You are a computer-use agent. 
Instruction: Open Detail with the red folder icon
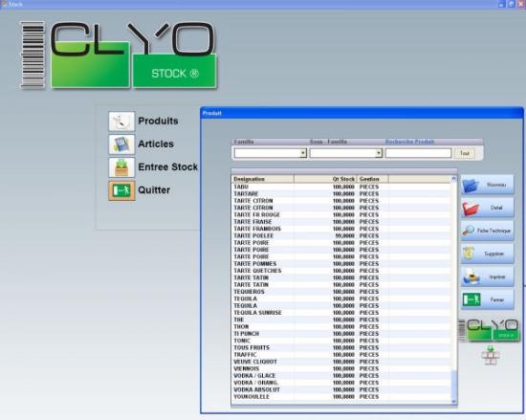[487, 208]
